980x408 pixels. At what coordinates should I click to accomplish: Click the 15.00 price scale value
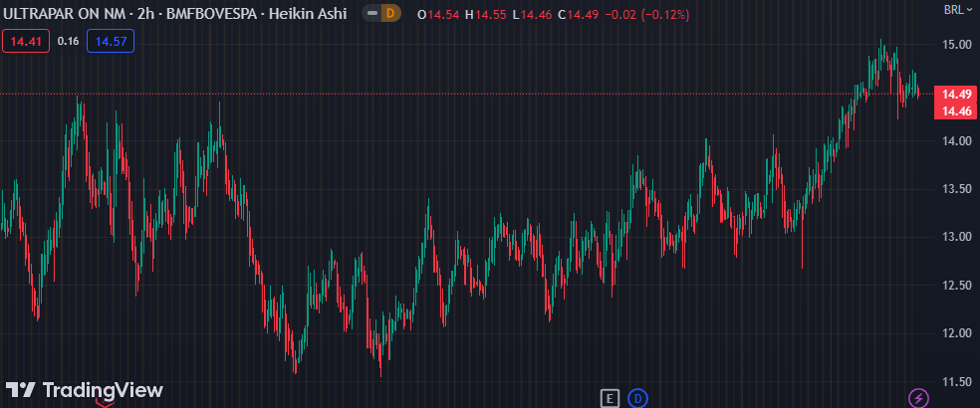point(956,45)
